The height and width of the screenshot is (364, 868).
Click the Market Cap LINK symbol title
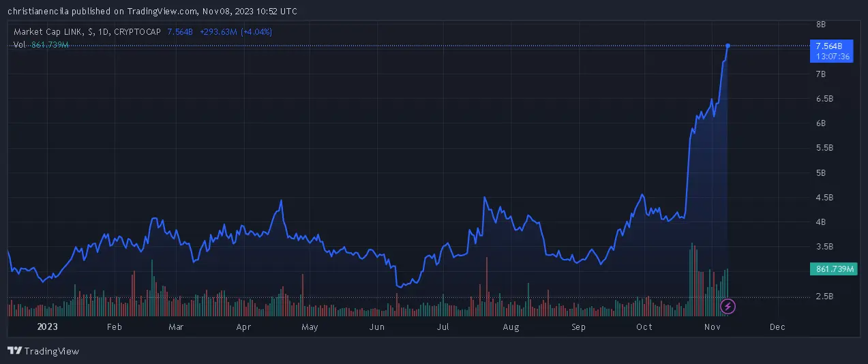click(x=87, y=31)
